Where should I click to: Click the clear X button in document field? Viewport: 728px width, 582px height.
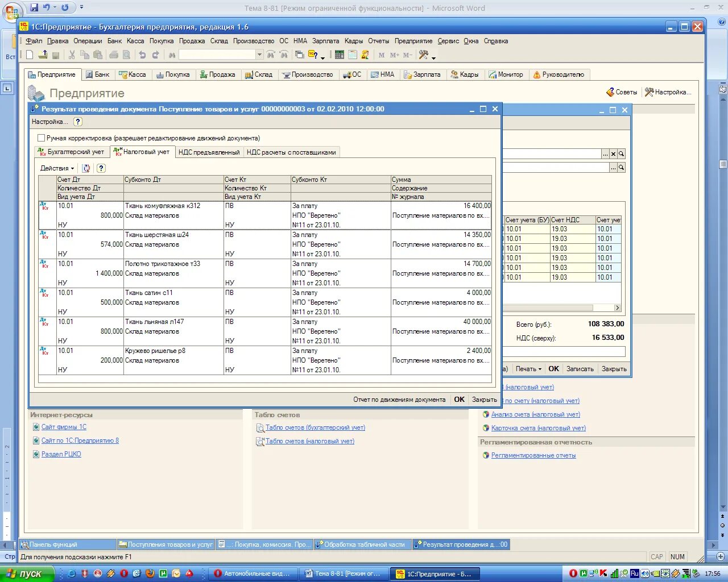tap(613, 154)
